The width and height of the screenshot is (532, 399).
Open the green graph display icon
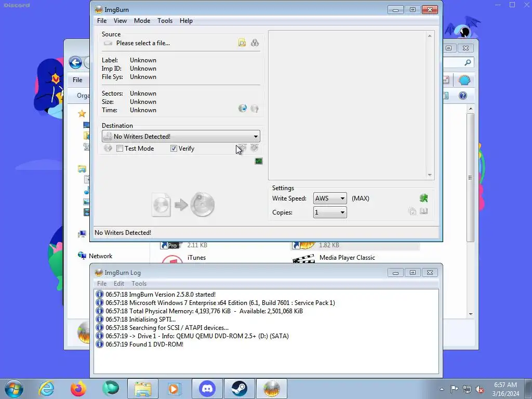click(259, 161)
